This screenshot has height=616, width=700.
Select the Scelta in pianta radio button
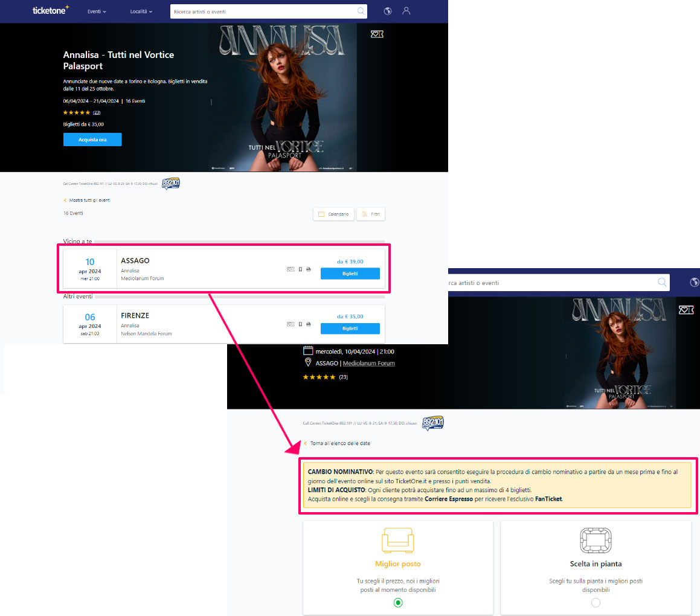[596, 602]
